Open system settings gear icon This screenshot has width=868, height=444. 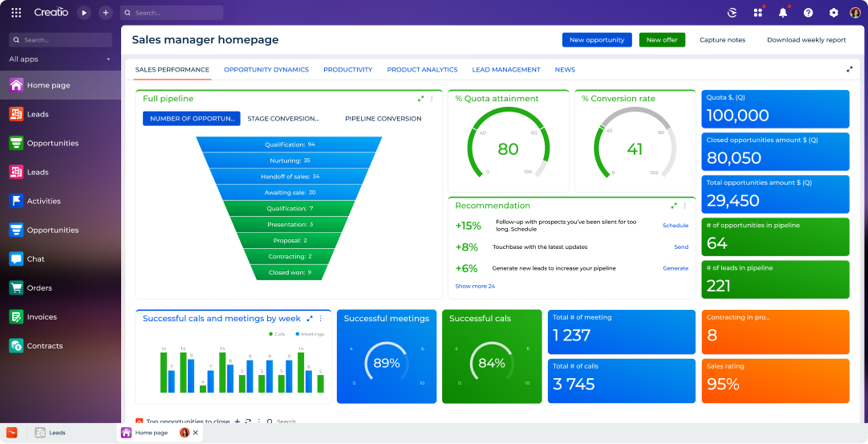click(834, 13)
